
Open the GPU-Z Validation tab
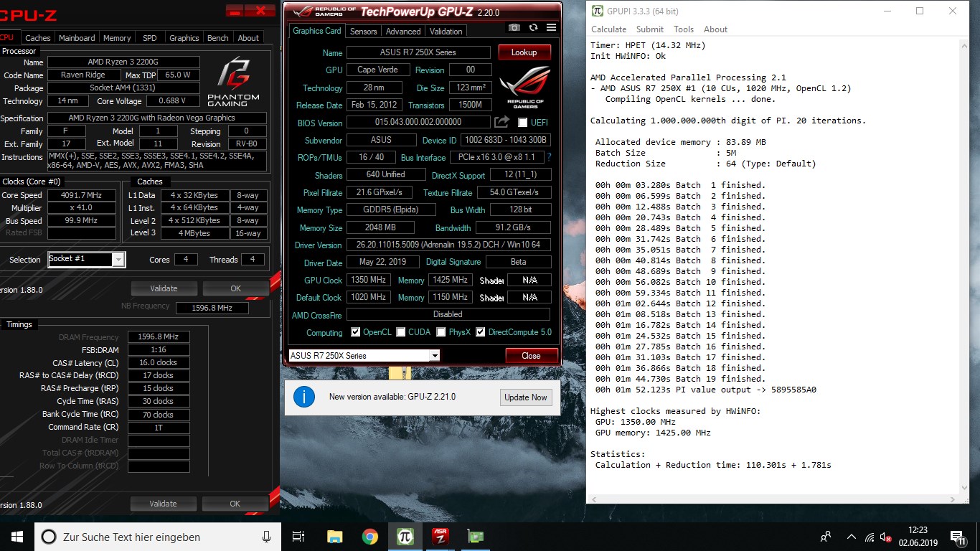tap(446, 32)
